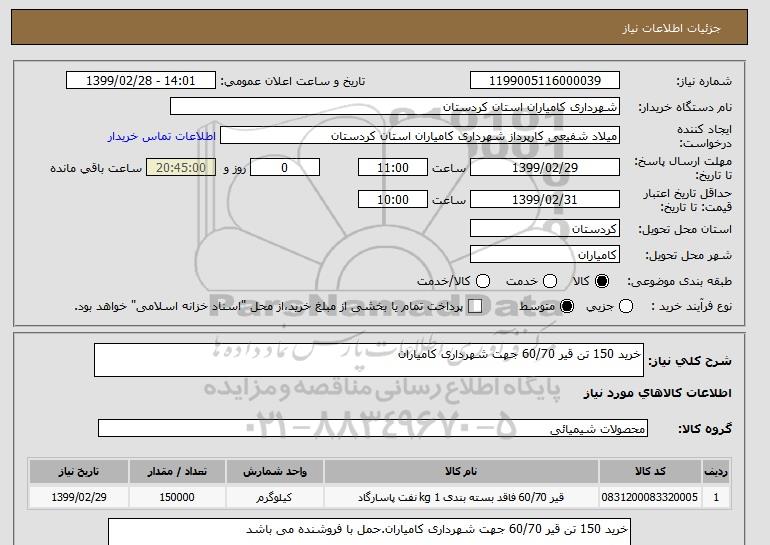Click the استان محل تحویل field کردستان
The height and width of the screenshot is (545, 770).
click(545, 228)
